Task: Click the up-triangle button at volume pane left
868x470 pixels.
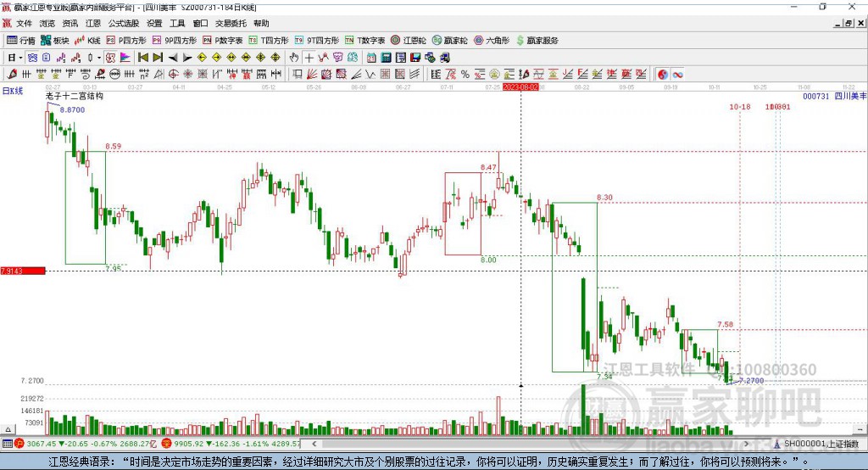Action: point(8,429)
